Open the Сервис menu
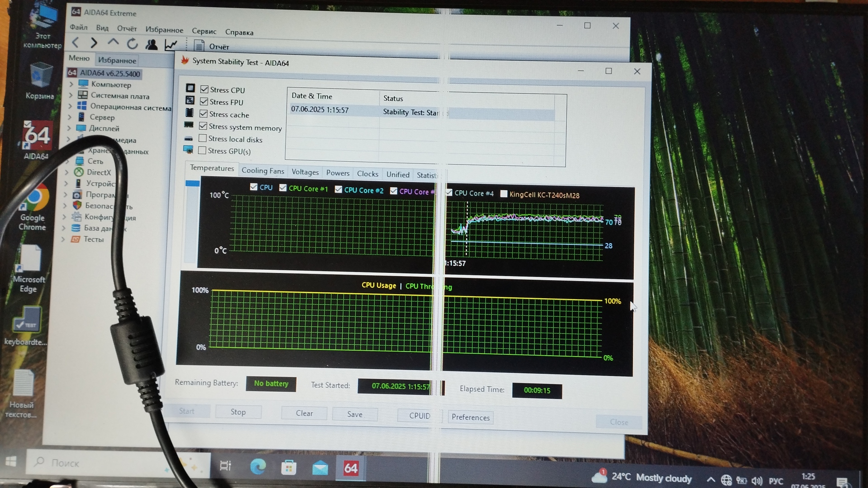This screenshot has height=488, width=868. pos(204,31)
